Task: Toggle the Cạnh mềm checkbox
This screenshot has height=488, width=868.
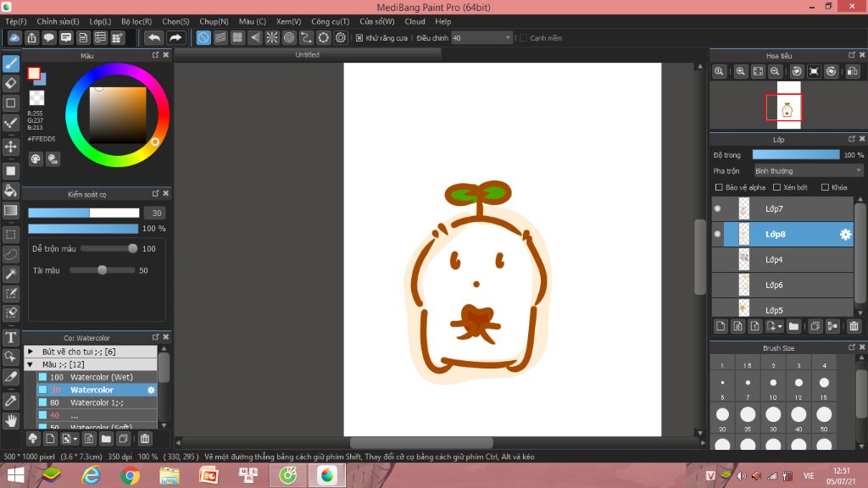Action: tap(523, 37)
